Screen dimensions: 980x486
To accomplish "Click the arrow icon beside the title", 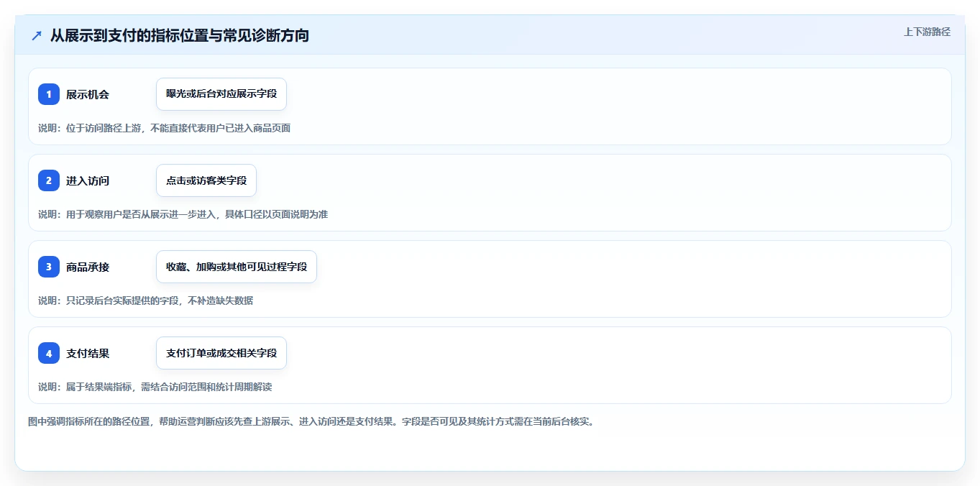I will [37, 35].
